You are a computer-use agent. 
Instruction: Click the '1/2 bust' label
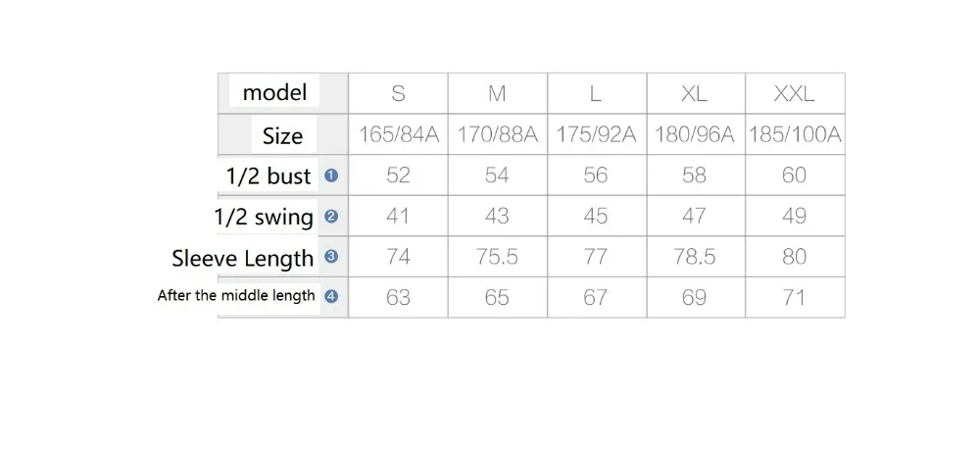(x=269, y=176)
